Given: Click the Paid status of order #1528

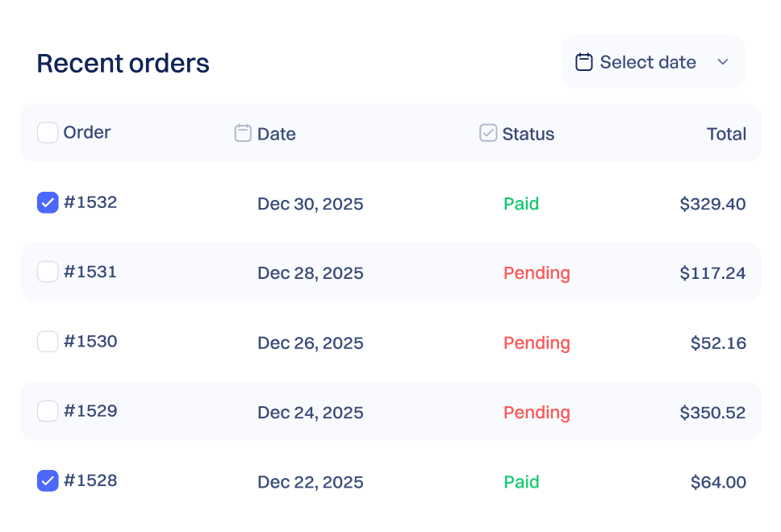Looking at the screenshot, I should point(521,481).
